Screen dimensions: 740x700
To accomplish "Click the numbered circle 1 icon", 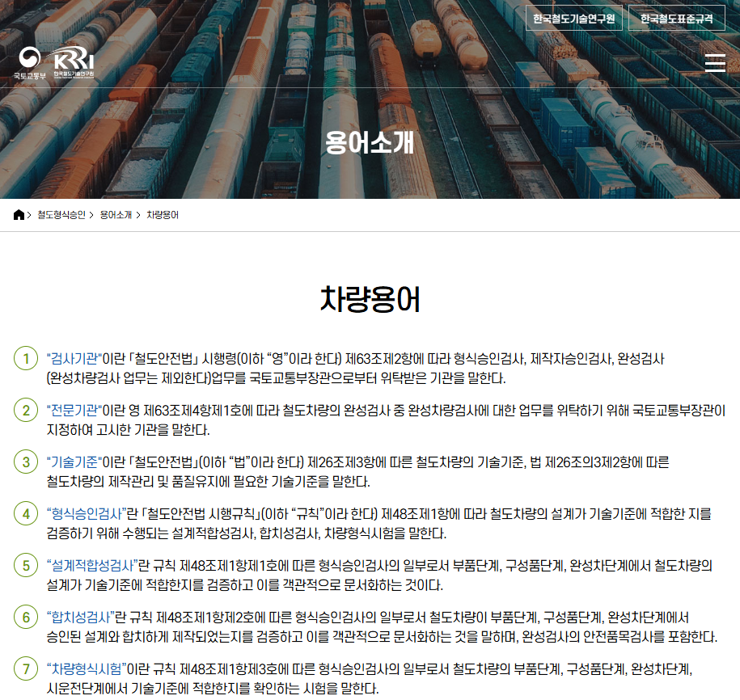I will [27, 358].
